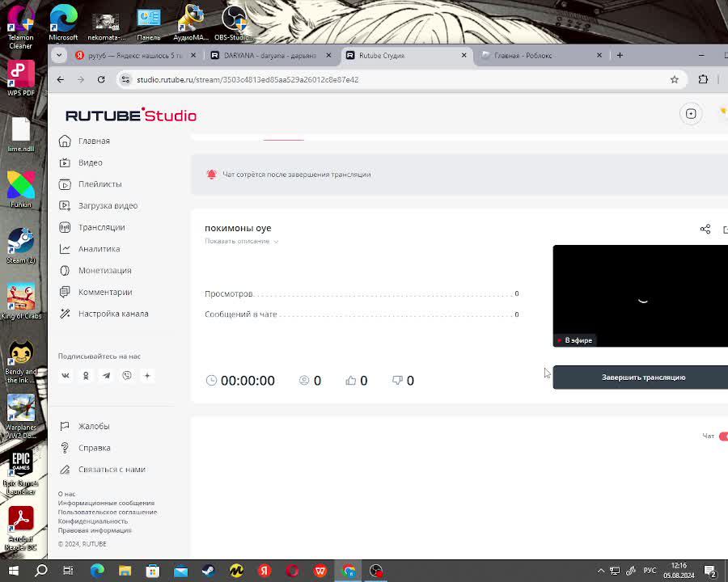
Task: Open Жалобы page
Action: [94, 426]
